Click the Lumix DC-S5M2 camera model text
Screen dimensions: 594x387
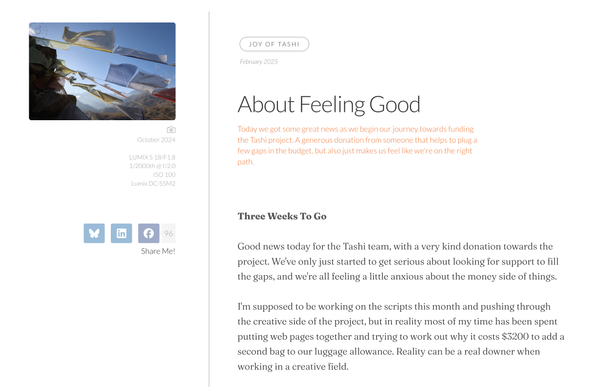point(153,183)
